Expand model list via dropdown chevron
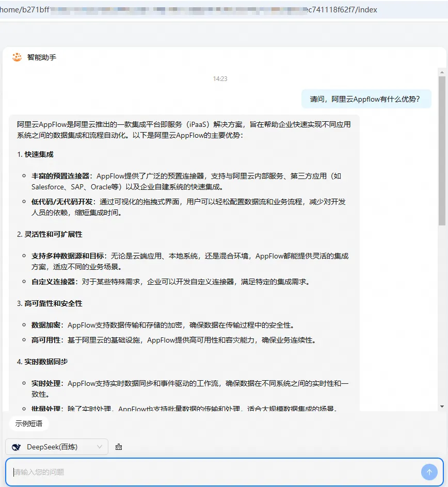 pos(100,447)
